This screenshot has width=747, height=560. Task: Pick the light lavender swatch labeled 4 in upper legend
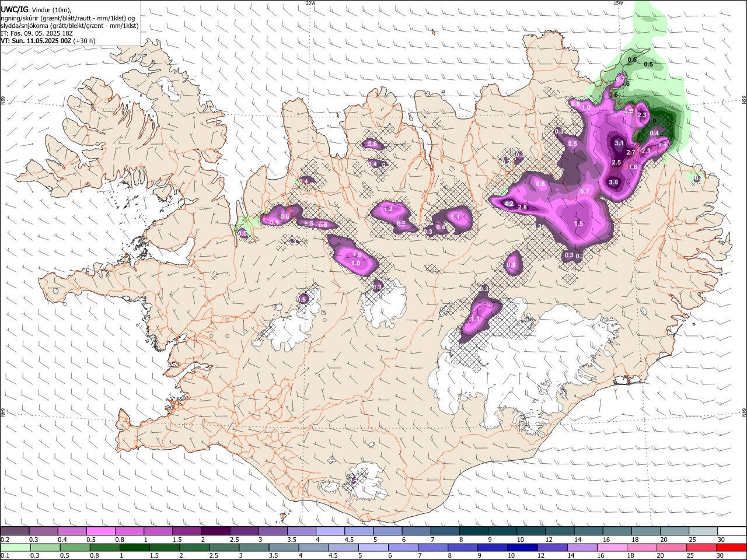(x=330, y=531)
